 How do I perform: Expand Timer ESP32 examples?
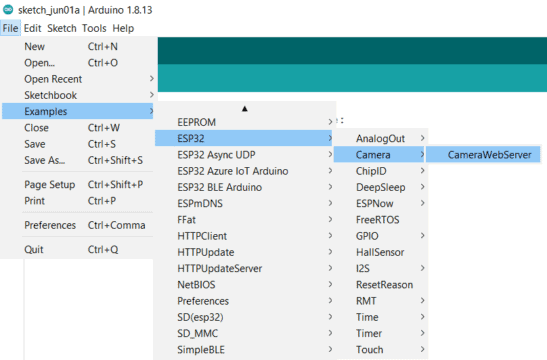pyautogui.click(x=380, y=333)
